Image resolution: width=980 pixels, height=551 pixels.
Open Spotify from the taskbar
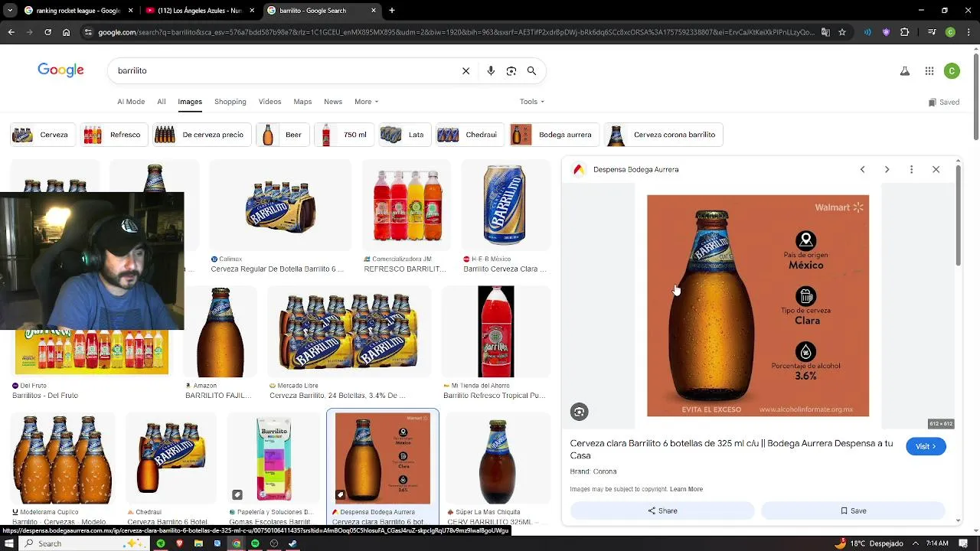(x=255, y=543)
